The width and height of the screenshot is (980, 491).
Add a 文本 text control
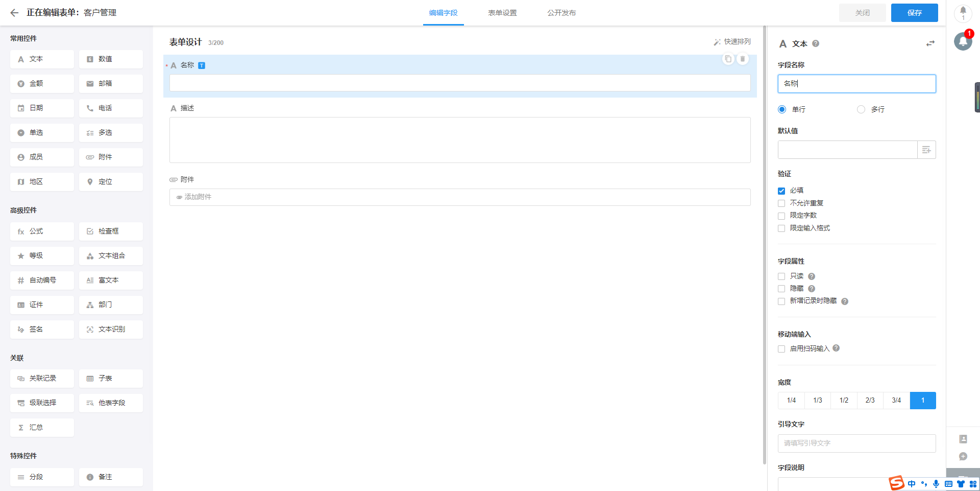coord(42,59)
